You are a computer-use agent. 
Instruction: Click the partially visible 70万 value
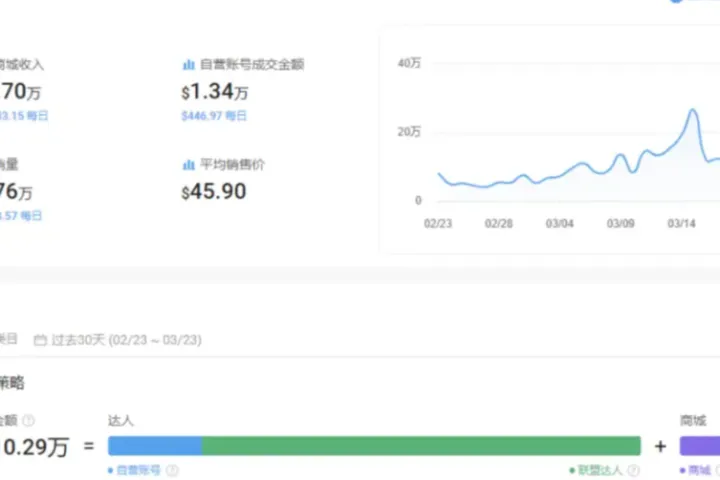20,91
